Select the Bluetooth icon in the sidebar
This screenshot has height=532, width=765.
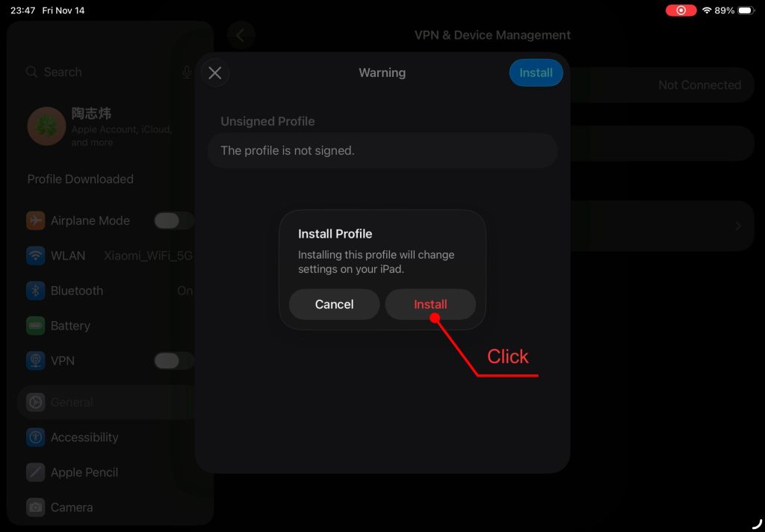(36, 291)
